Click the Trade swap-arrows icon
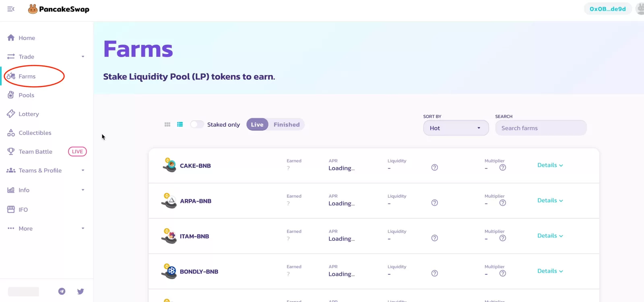 11,57
